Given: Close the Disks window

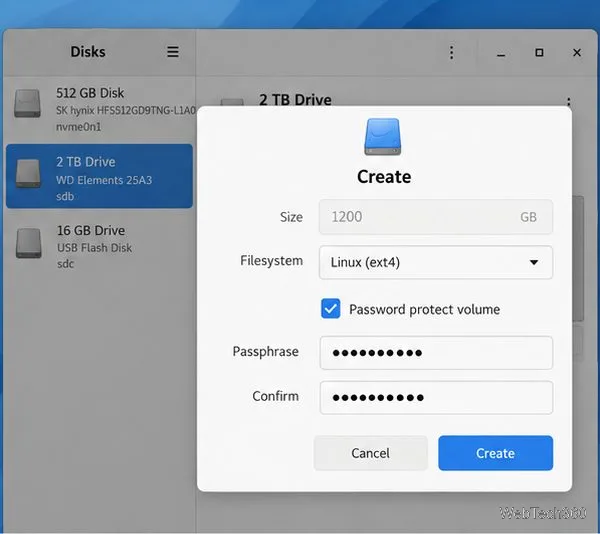Looking at the screenshot, I should tap(577, 52).
